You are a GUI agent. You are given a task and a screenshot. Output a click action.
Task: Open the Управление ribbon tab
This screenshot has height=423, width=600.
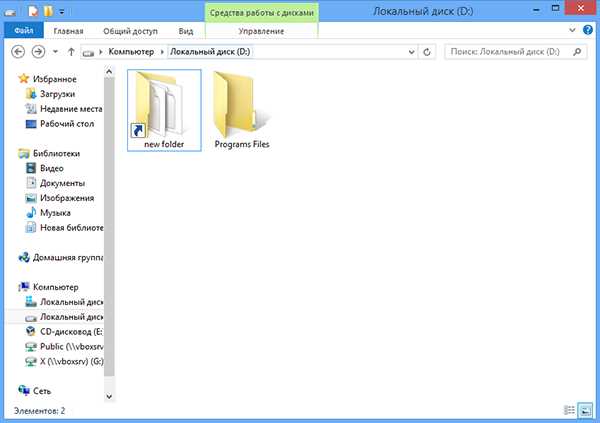(x=261, y=31)
